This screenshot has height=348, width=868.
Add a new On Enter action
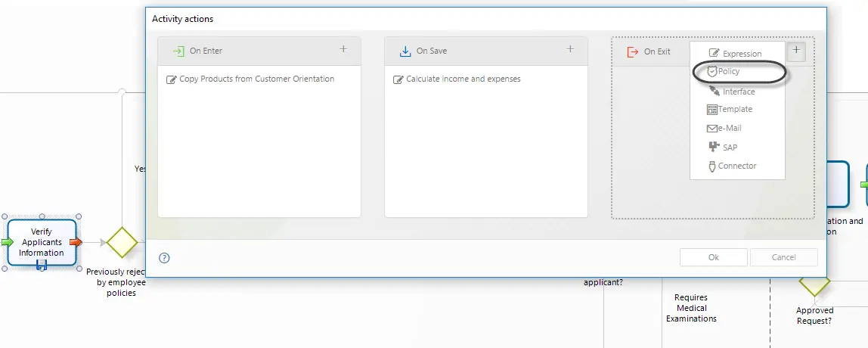pos(343,49)
